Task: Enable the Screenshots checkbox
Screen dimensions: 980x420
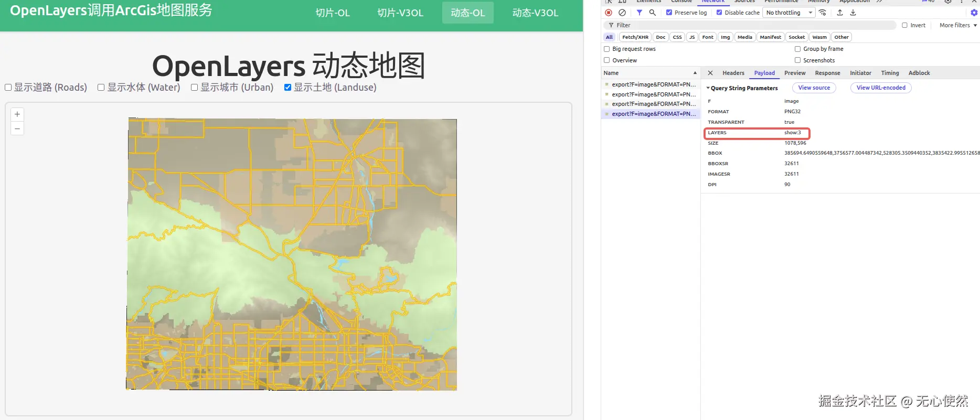Action: click(x=797, y=60)
